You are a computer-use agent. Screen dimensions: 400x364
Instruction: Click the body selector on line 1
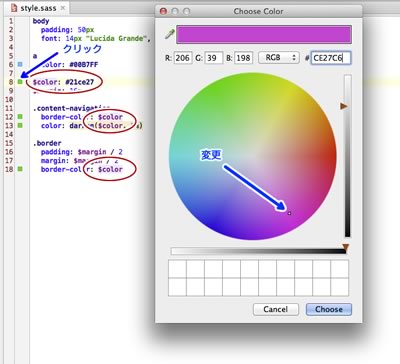pyautogui.click(x=41, y=21)
